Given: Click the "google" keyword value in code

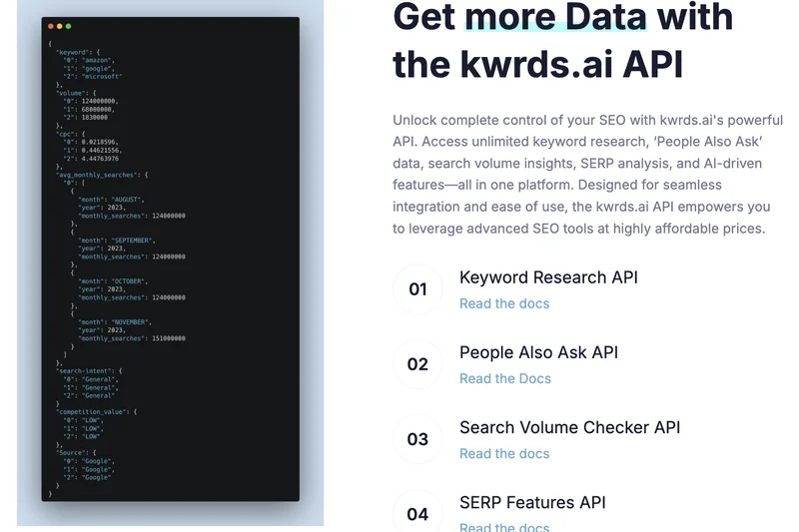Looking at the screenshot, I should pos(97,68).
